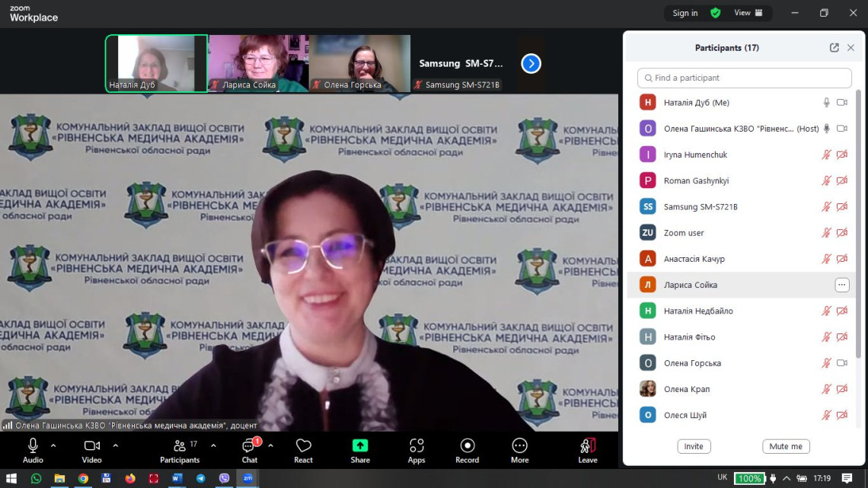Open more options for Лариса Сойка

(x=841, y=285)
